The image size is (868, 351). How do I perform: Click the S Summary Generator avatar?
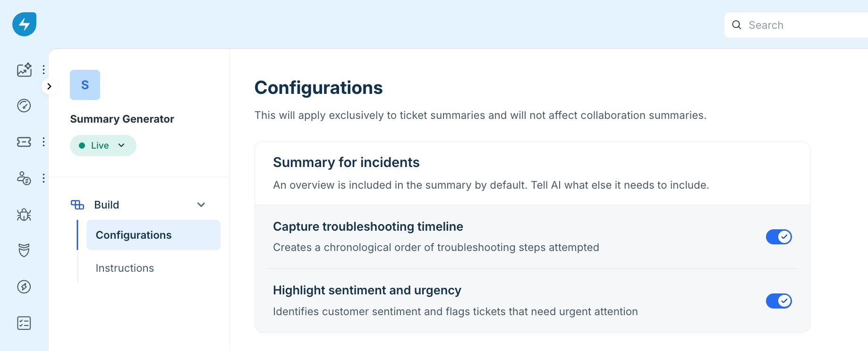[x=85, y=85]
